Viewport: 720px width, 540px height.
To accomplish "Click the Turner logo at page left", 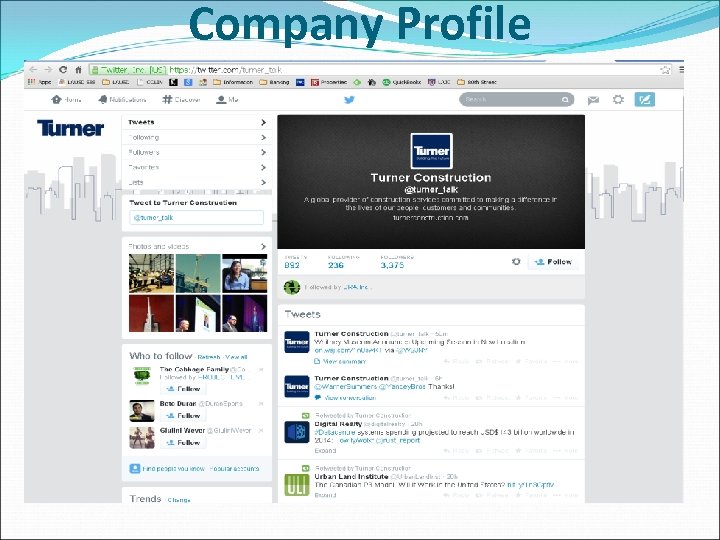I will pos(70,128).
